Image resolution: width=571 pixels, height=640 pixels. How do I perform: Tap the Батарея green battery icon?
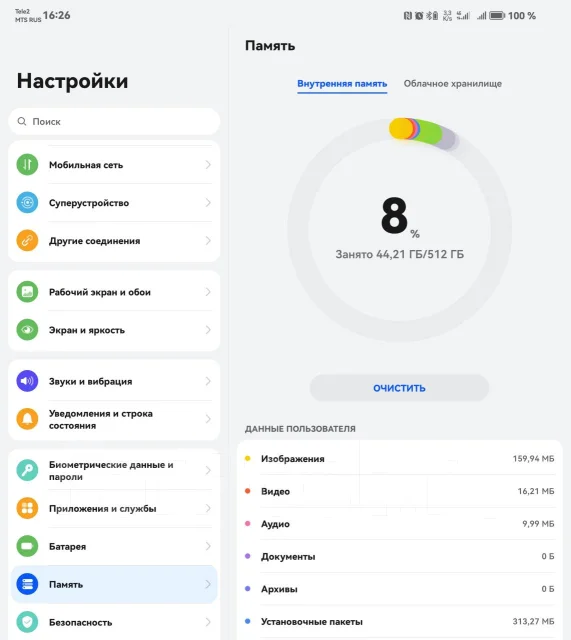[x=27, y=546]
